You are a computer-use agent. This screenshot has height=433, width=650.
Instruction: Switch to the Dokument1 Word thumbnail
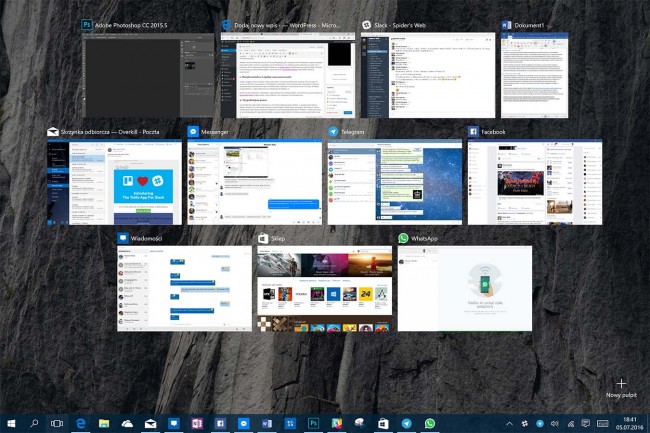pyautogui.click(x=534, y=76)
